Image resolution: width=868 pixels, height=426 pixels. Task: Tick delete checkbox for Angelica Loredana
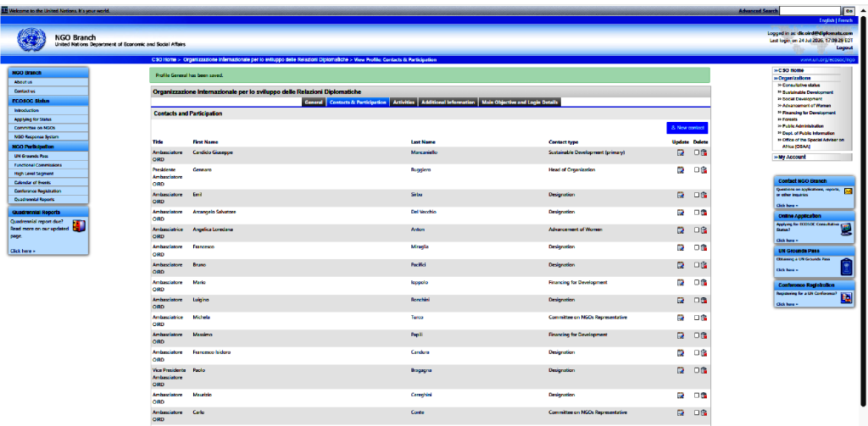coord(697,230)
